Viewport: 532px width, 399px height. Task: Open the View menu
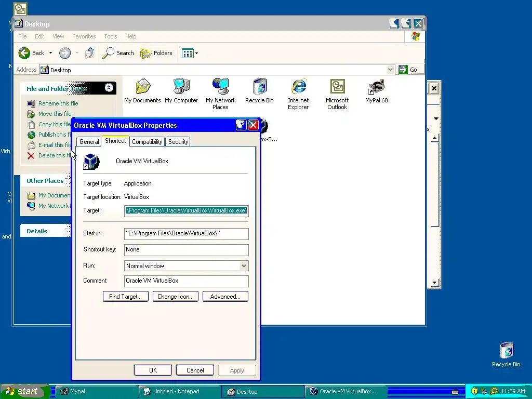[58, 36]
